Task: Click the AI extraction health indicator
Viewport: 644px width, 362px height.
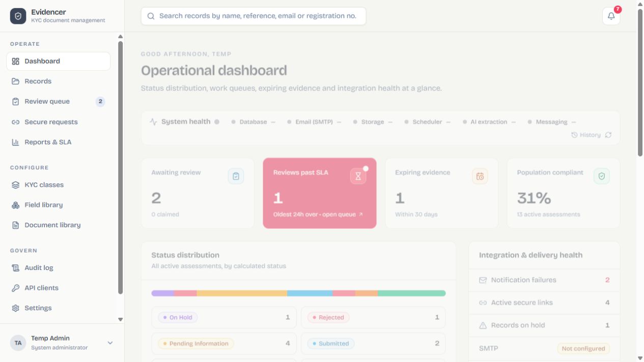Action: 489,122
